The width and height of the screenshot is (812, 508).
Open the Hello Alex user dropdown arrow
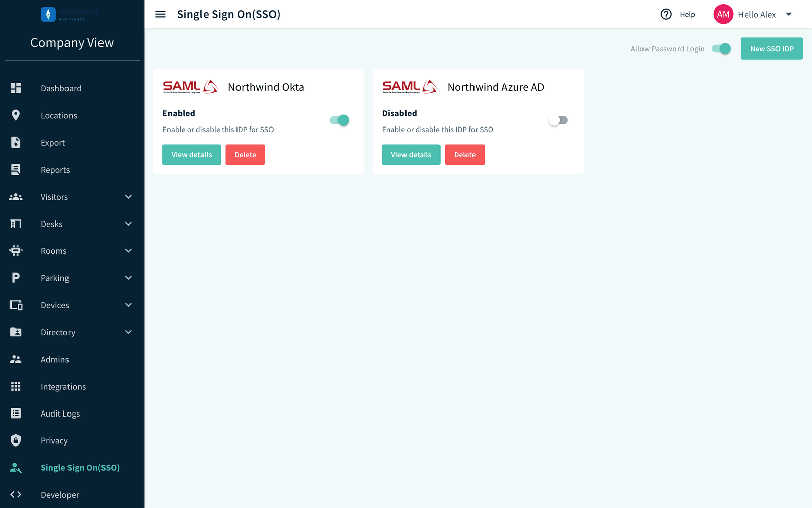pos(789,14)
